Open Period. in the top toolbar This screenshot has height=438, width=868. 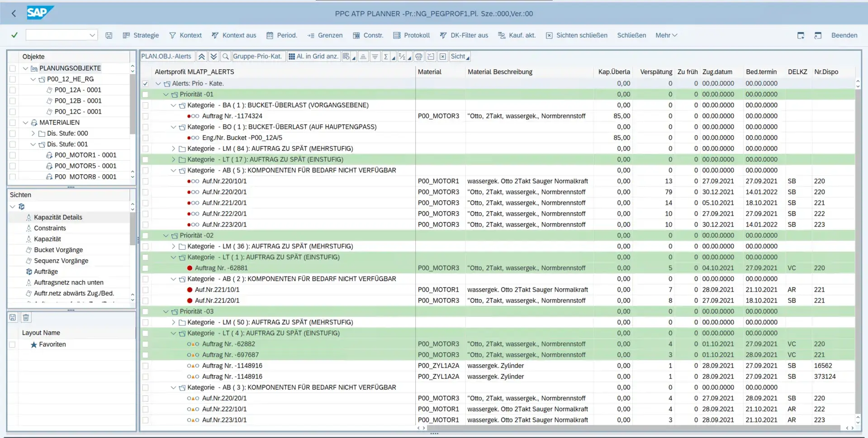282,35
